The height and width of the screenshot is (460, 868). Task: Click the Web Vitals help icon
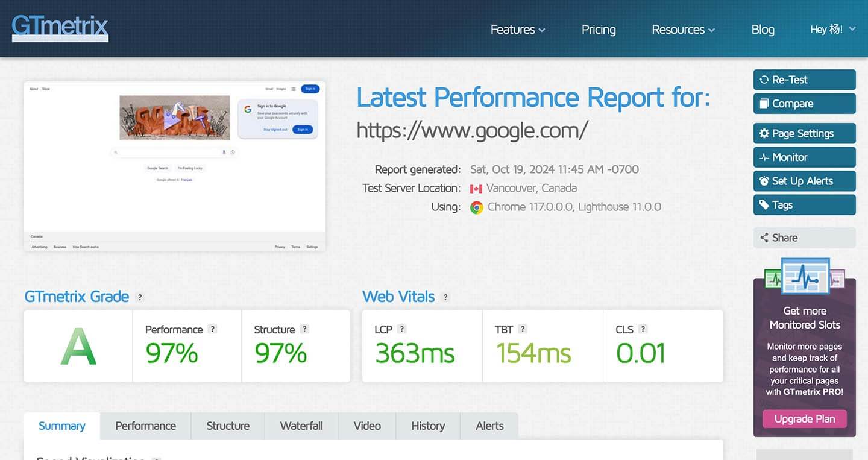(x=445, y=297)
